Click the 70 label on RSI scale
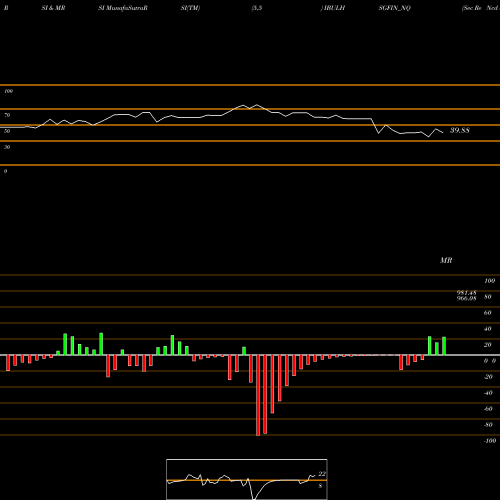This screenshot has width=500, height=500. coord(7,115)
